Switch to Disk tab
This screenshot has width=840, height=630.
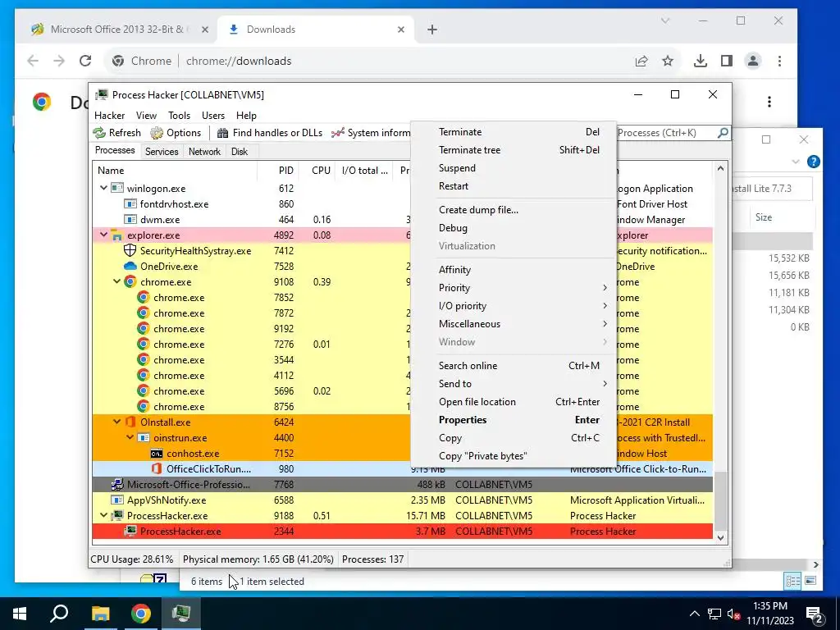240,152
